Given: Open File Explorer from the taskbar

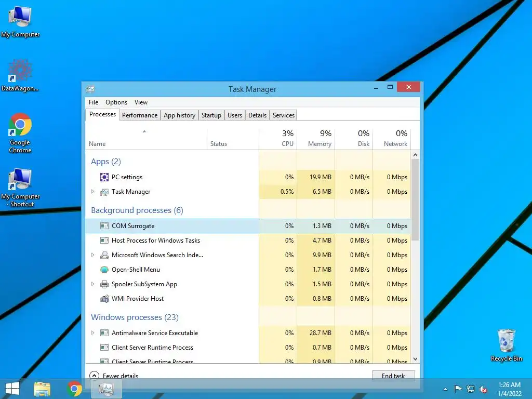Looking at the screenshot, I should (x=42, y=389).
